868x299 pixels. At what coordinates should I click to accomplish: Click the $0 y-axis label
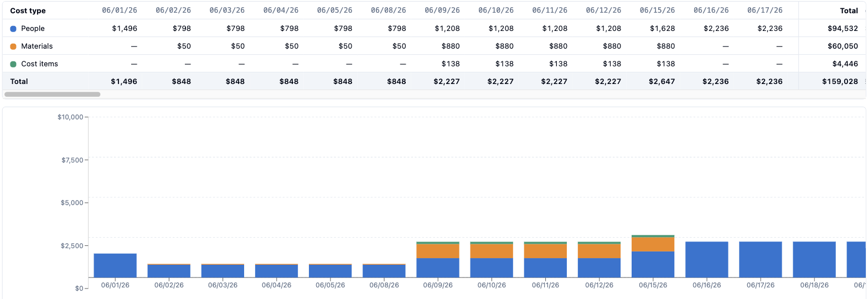[x=78, y=288]
